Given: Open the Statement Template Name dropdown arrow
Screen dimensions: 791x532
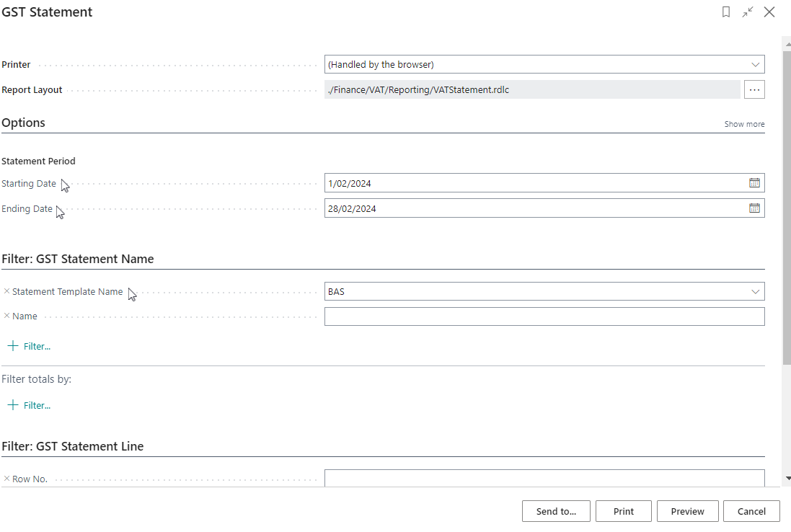Looking at the screenshot, I should (x=755, y=291).
